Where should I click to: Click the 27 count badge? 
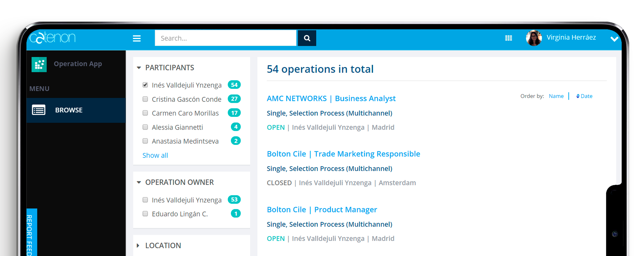click(234, 99)
